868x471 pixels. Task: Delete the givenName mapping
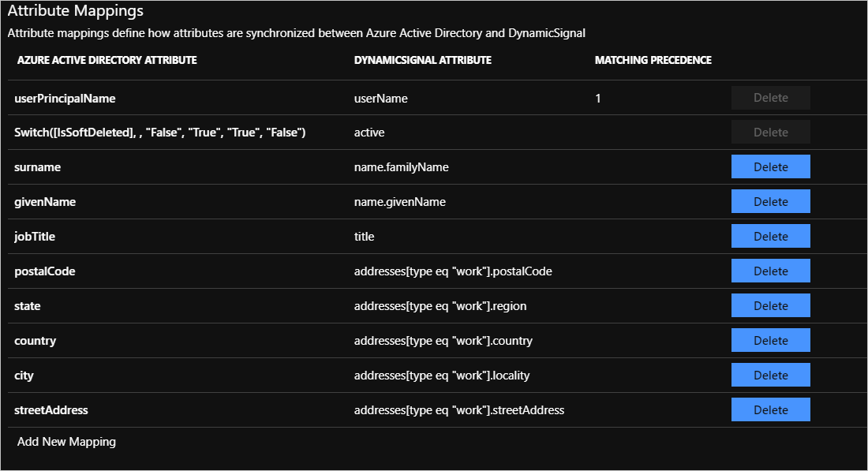pos(771,201)
